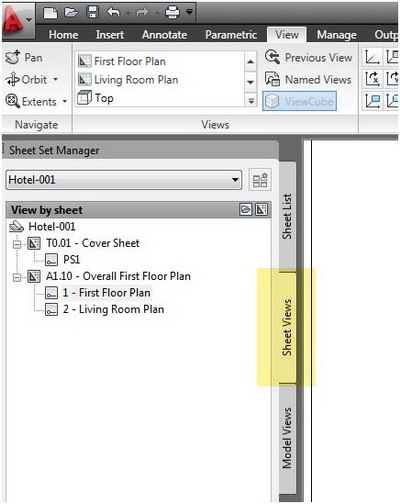
Task: Open the Sheet List side tab
Action: pyautogui.click(x=287, y=216)
